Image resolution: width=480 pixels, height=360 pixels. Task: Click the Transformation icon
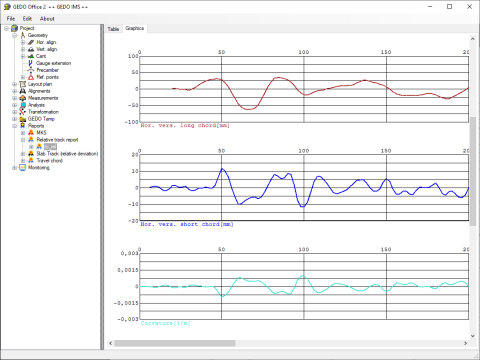(23, 112)
